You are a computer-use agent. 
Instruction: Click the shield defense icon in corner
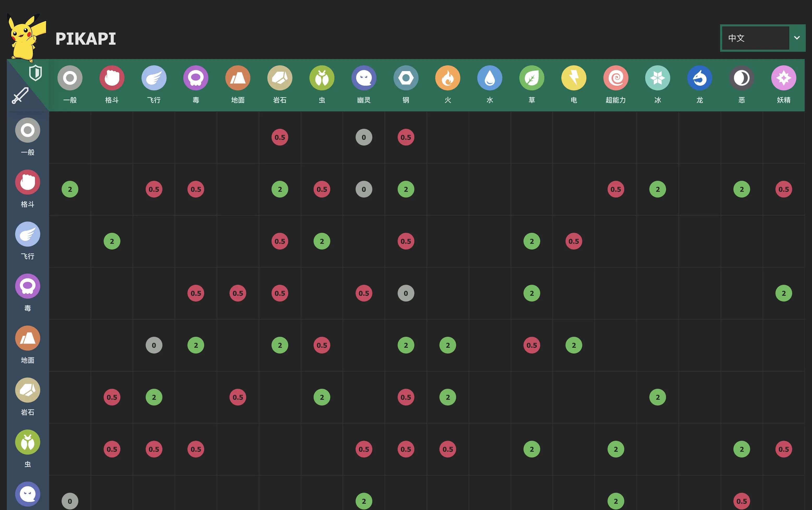[36, 73]
